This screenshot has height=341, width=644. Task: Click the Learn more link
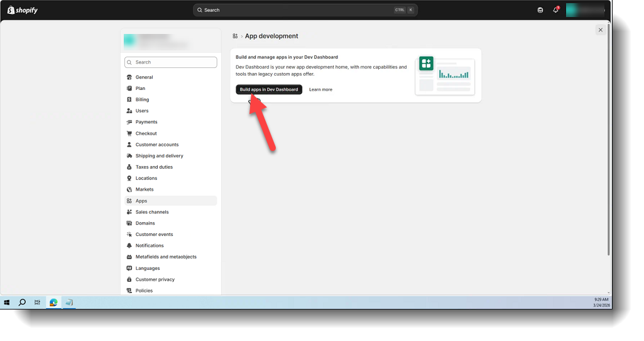pyautogui.click(x=321, y=90)
